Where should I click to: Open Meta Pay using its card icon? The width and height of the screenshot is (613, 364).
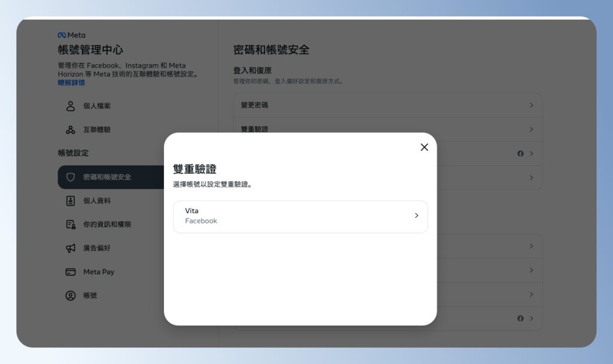click(x=70, y=271)
